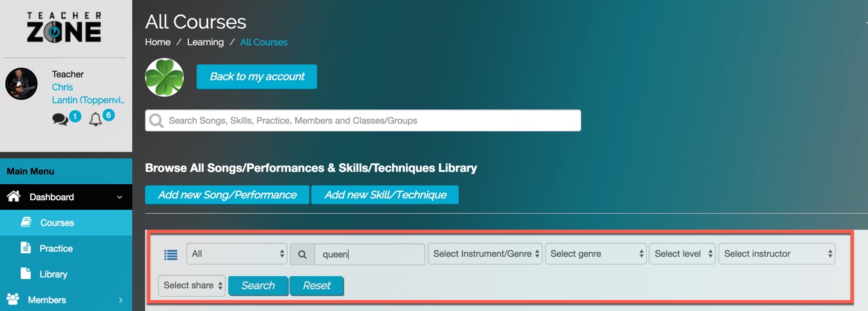Click the All Courses breadcrumb
Image resolution: width=868 pixels, height=311 pixels.
click(264, 42)
